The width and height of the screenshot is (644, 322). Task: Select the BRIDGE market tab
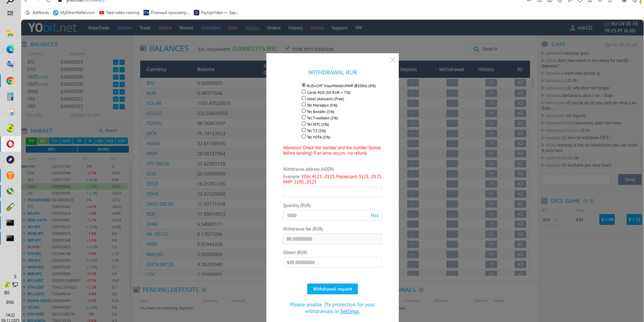coord(103,150)
